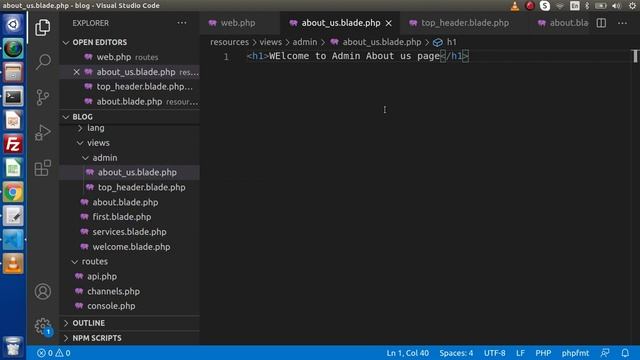
Task: Expand the NPM Scripts section
Action: (x=97, y=338)
